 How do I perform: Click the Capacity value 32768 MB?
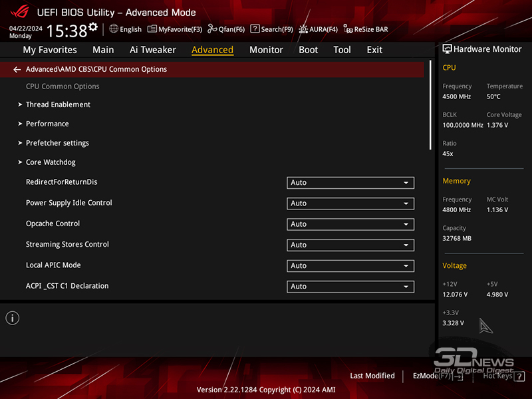pos(457,239)
